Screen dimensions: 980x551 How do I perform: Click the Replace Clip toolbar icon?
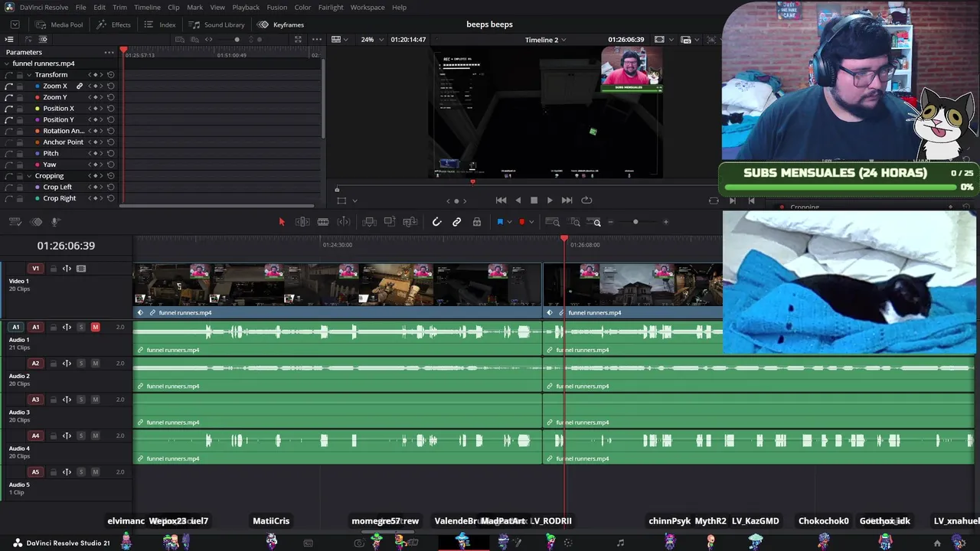click(410, 222)
